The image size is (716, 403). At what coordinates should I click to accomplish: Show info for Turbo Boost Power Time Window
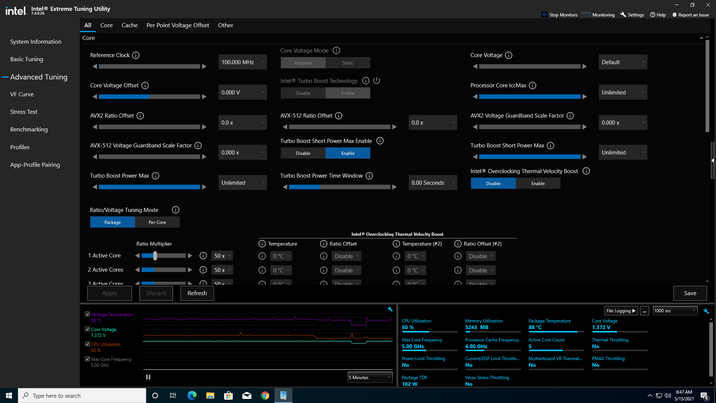click(x=369, y=176)
